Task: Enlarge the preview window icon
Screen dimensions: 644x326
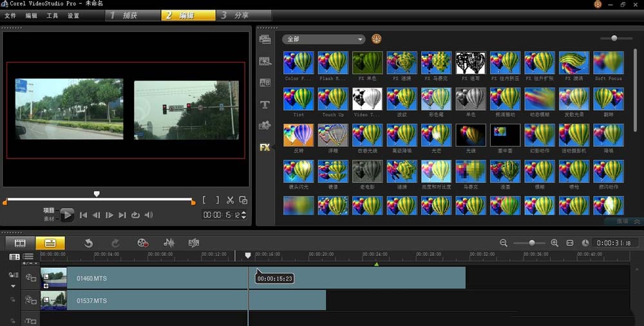Action: point(243,200)
